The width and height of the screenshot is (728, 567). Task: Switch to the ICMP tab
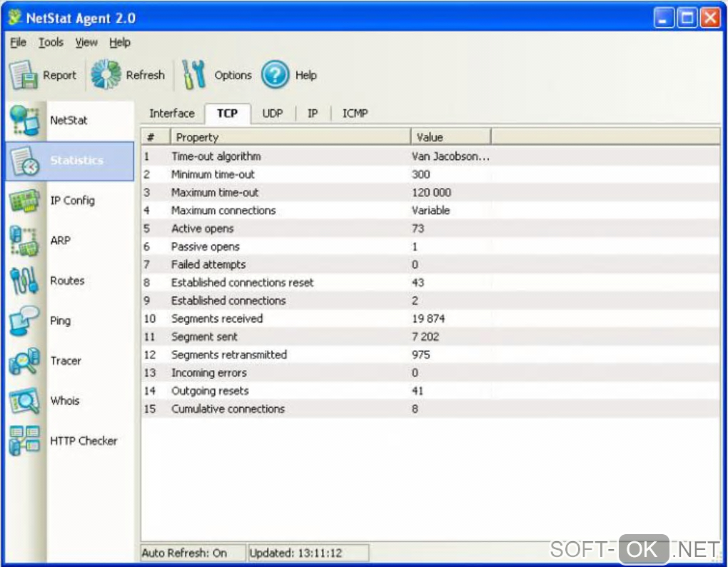point(355,114)
